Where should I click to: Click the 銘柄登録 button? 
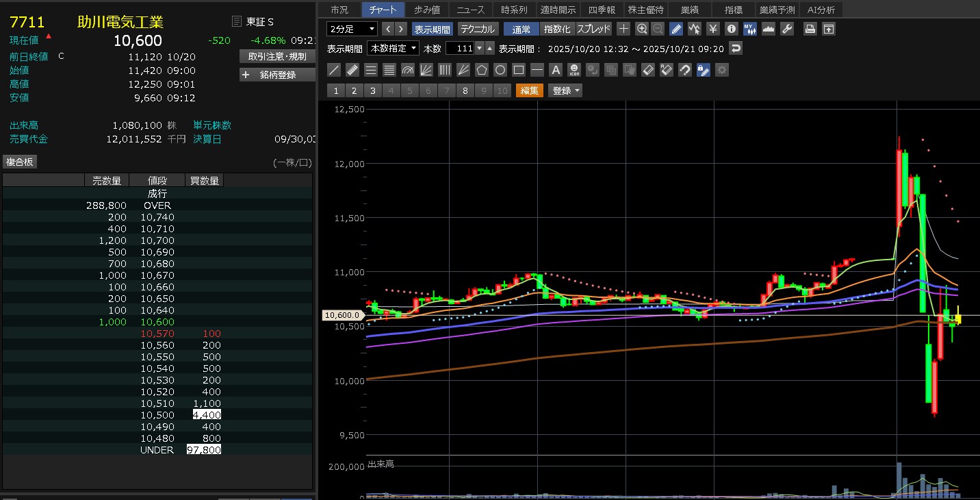point(277,75)
